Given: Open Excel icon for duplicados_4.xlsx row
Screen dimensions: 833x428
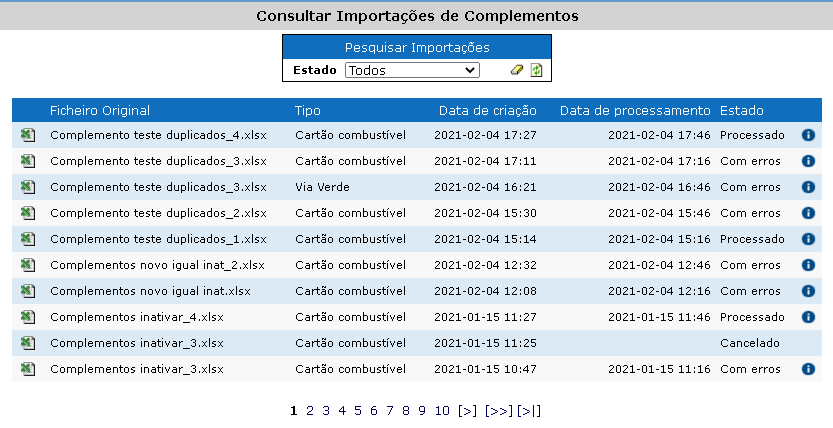Looking at the screenshot, I should pyautogui.click(x=28, y=135).
